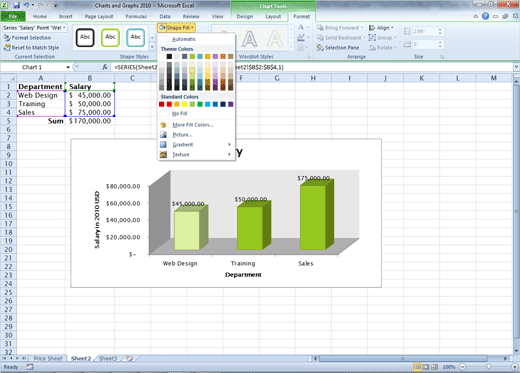This screenshot has height=373, width=520.
Task: Click the Save icon in the title bar
Action: pos(16,5)
